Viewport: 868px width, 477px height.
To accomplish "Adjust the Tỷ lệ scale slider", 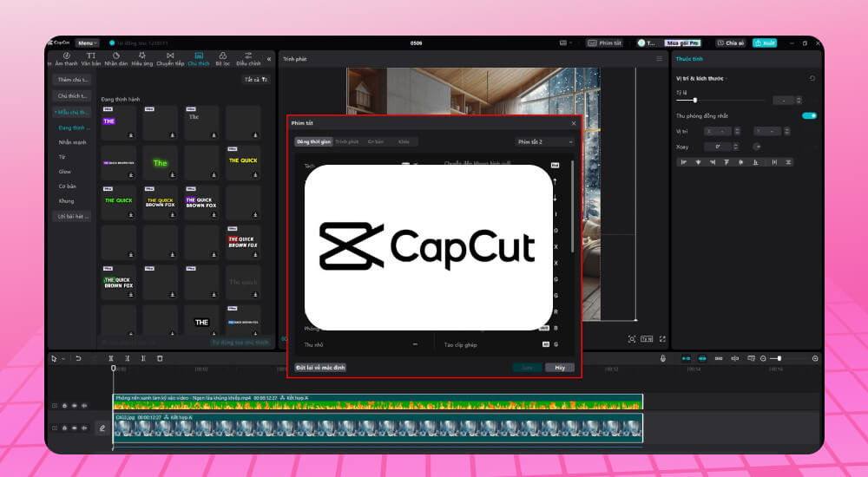I will coord(694,100).
